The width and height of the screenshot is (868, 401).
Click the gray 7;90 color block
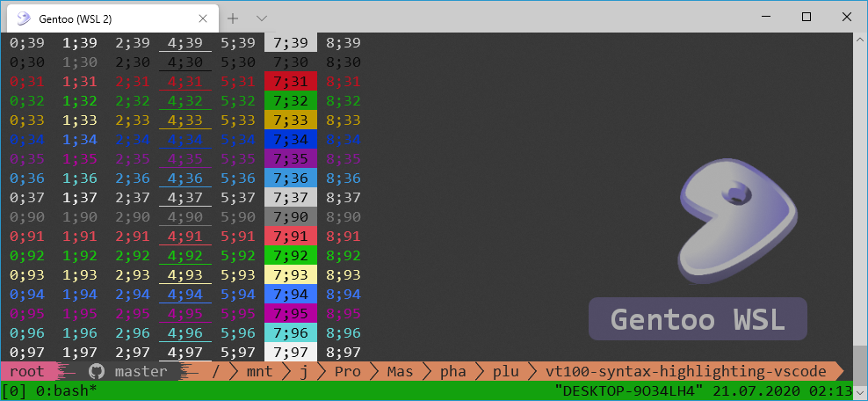tap(291, 216)
